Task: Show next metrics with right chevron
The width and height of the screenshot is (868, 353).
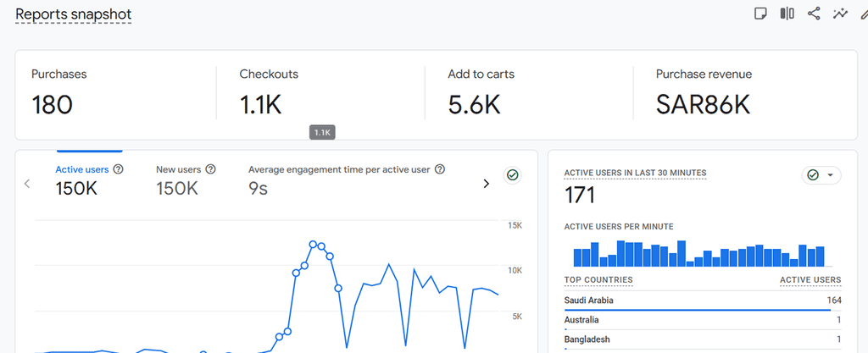Action: pos(486,184)
